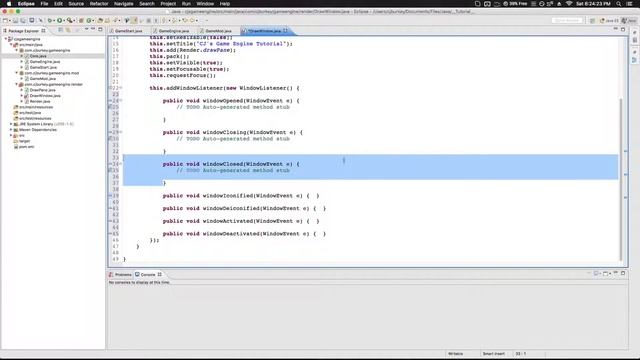Open the Debug icon dropdown arrow

(x=54, y=20)
